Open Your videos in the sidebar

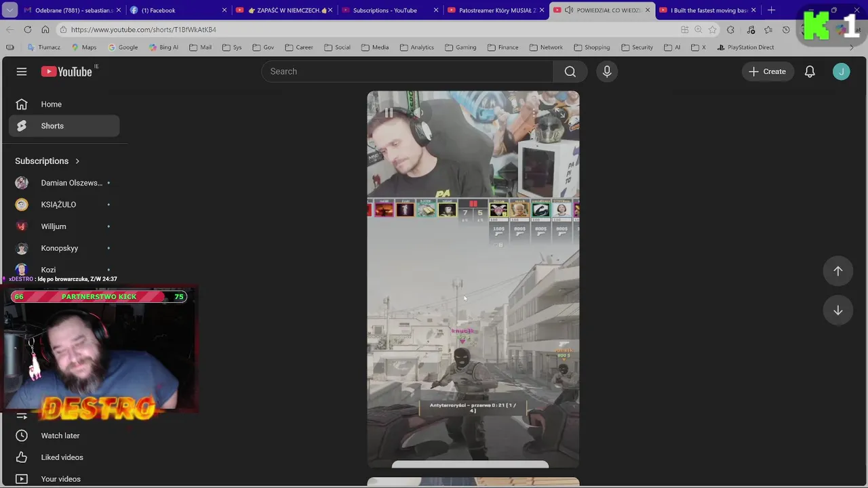64,479
